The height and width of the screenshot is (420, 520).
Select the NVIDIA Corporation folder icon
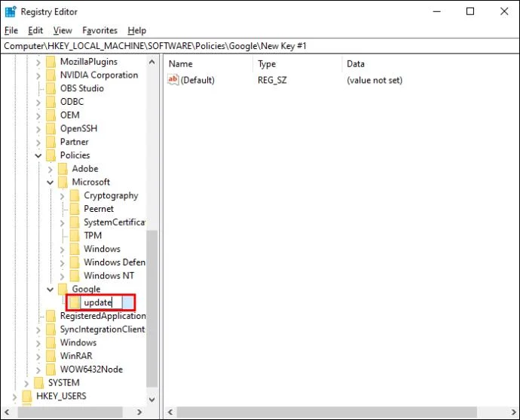pyautogui.click(x=50, y=75)
